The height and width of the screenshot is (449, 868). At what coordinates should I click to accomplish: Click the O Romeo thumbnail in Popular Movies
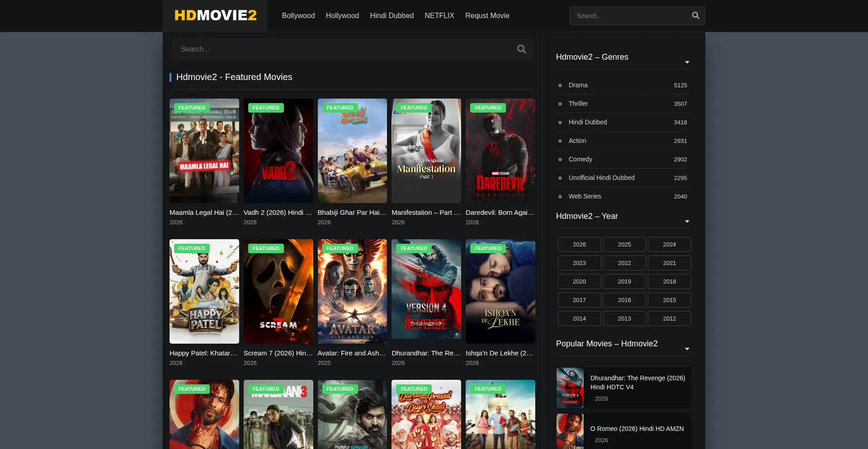(570, 431)
